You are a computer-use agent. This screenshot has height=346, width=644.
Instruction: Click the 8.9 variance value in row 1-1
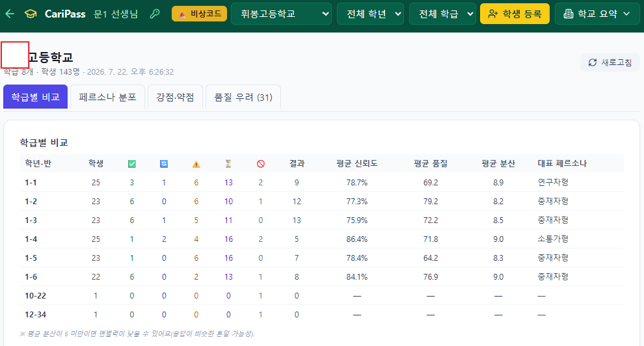coord(498,183)
